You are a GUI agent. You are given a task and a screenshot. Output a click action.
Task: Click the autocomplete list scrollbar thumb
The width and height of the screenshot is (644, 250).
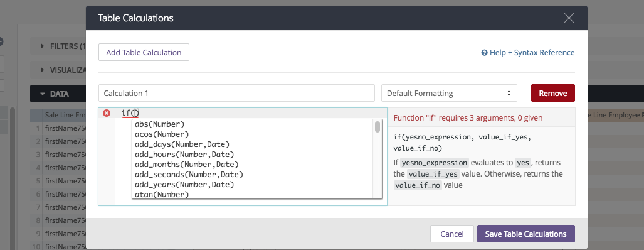point(377,127)
